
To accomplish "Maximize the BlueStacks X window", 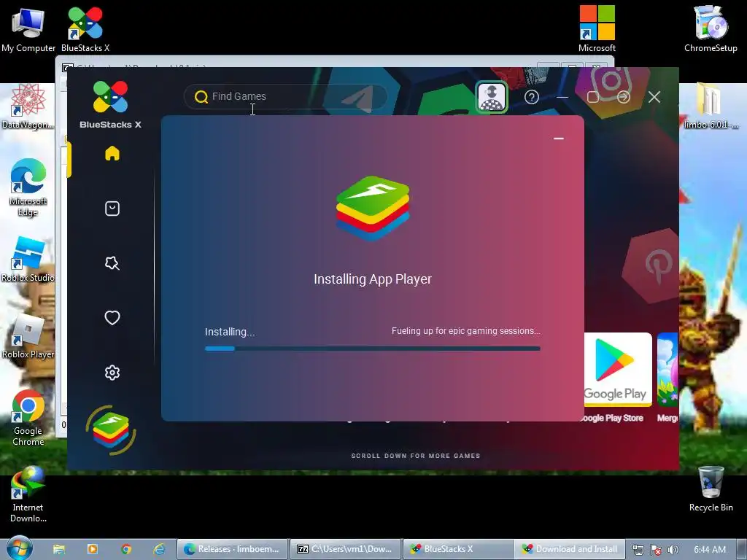I will pyautogui.click(x=593, y=97).
